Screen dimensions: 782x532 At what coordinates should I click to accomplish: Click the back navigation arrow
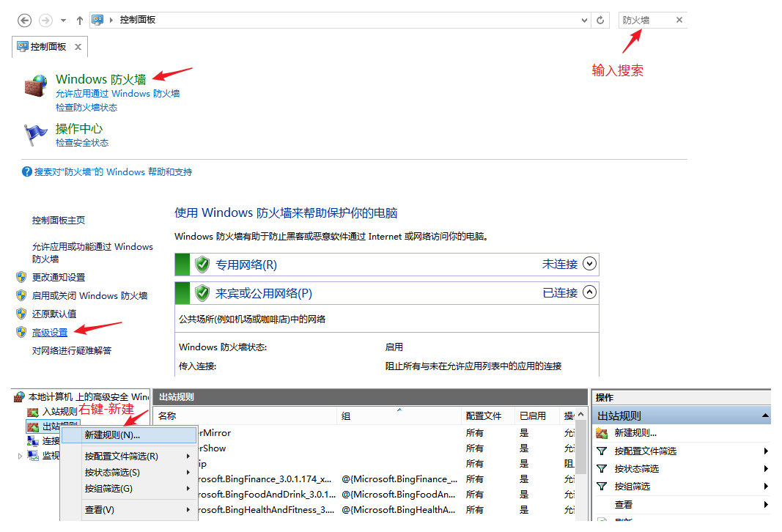(24, 21)
